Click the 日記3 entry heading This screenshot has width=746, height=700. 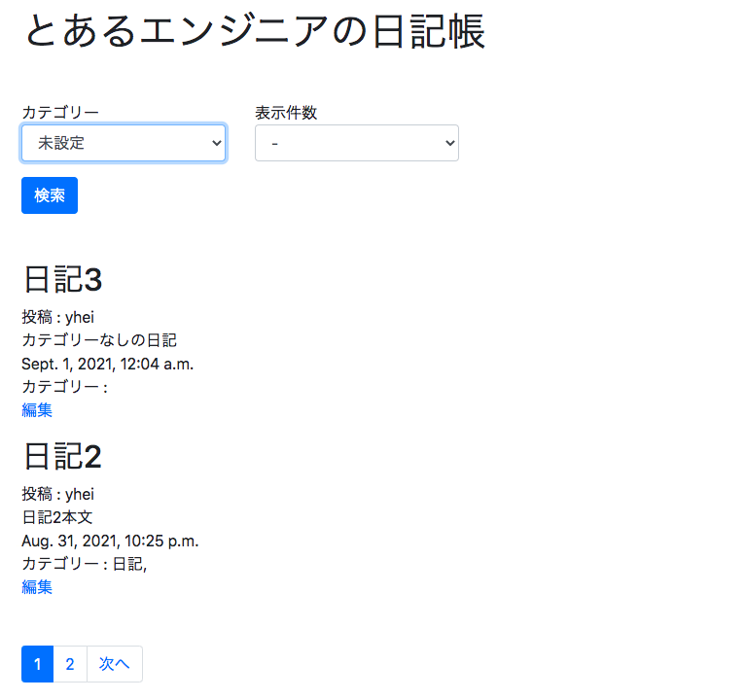tap(63, 279)
